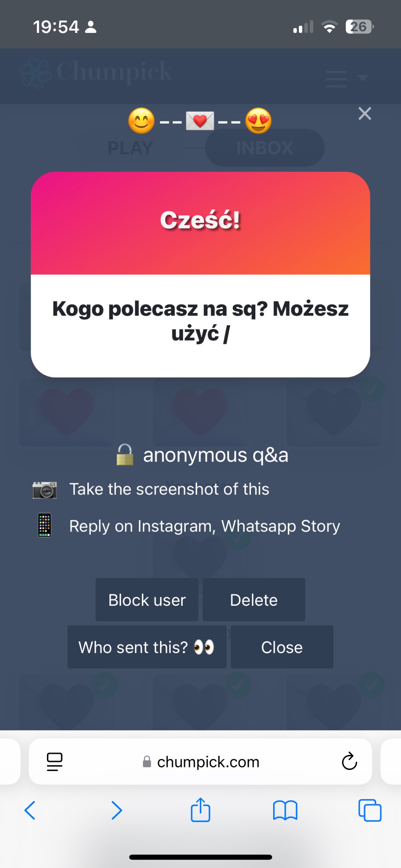
Task: Tap the Chumpick logo icon
Action: tap(35, 72)
